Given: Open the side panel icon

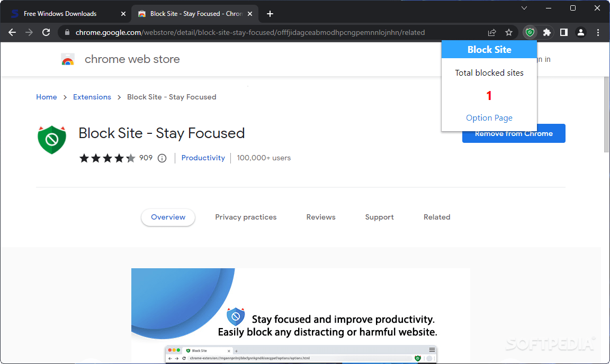Looking at the screenshot, I should 563,32.
